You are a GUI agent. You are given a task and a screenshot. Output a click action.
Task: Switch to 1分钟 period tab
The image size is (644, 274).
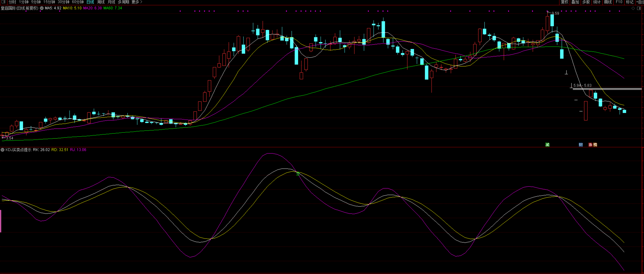24,2
